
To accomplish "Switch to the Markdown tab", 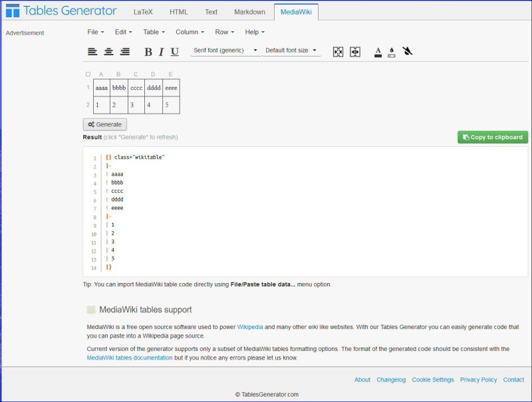I will point(249,12).
